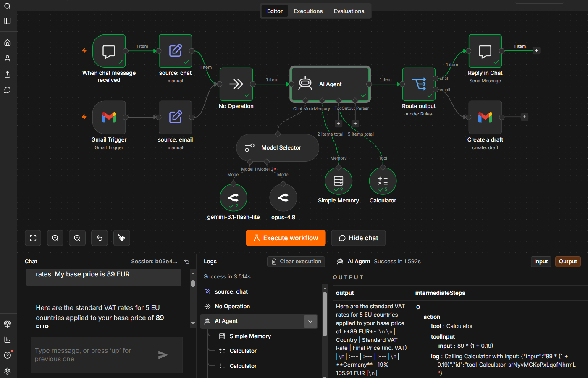Select the 'source: email' edit node
Image resolution: width=588 pixels, height=378 pixels.
coord(176,117)
